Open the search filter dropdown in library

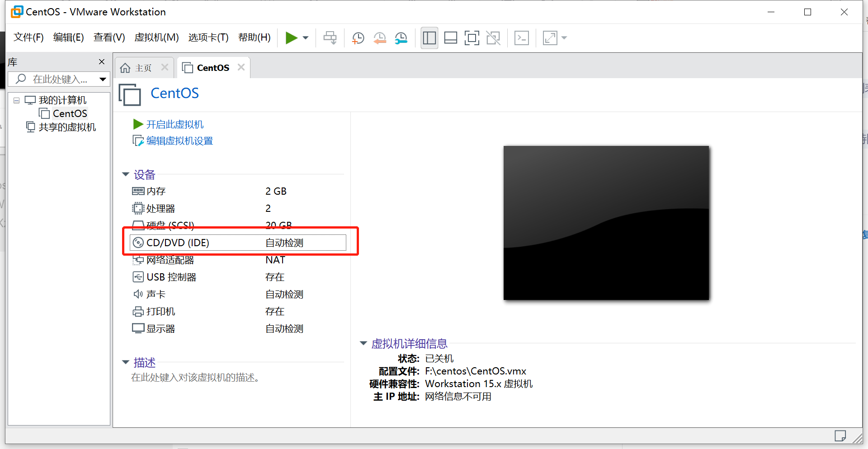[102, 79]
